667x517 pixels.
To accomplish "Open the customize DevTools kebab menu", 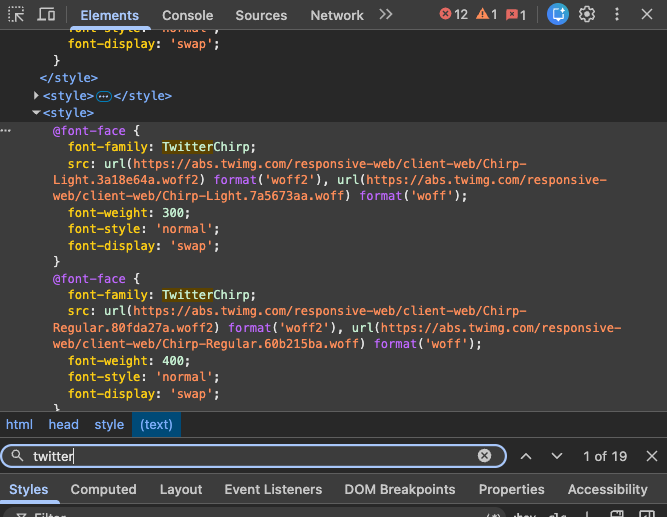I will [x=617, y=15].
